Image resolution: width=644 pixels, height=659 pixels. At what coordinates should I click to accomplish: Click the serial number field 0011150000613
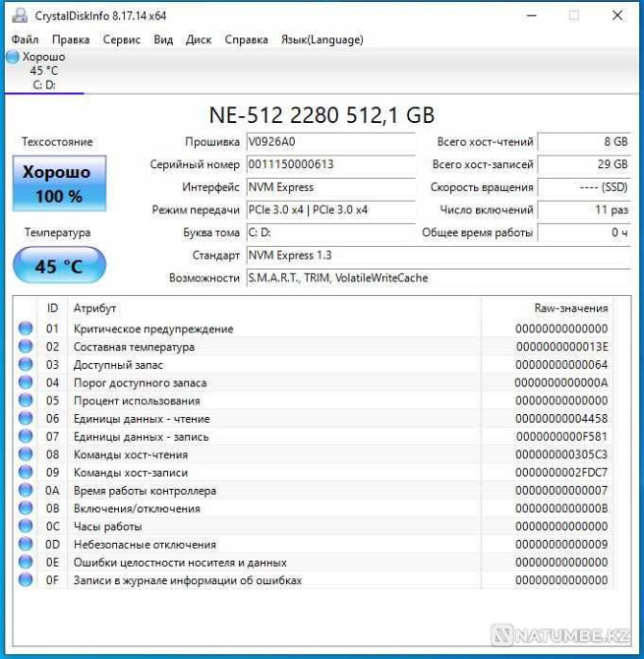coord(330,164)
